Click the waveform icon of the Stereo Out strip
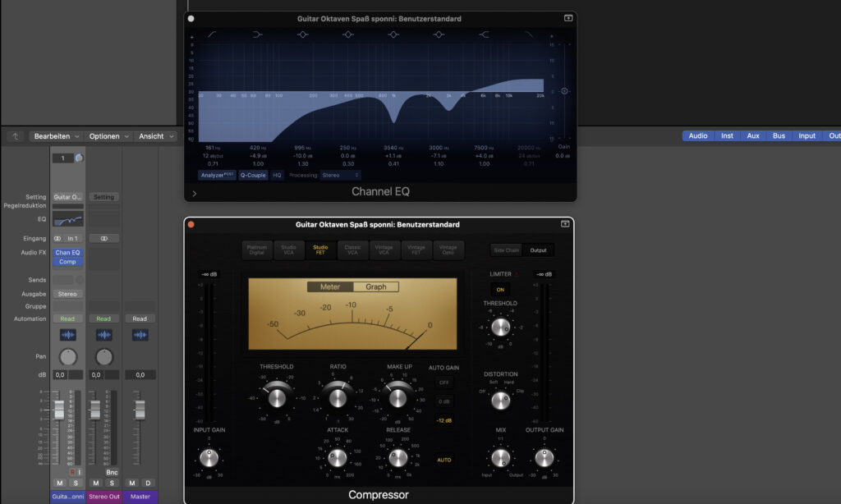 point(104,335)
